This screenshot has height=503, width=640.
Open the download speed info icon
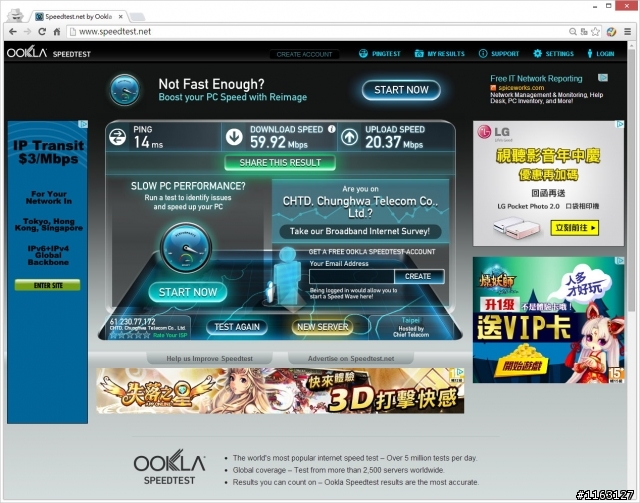point(332,129)
